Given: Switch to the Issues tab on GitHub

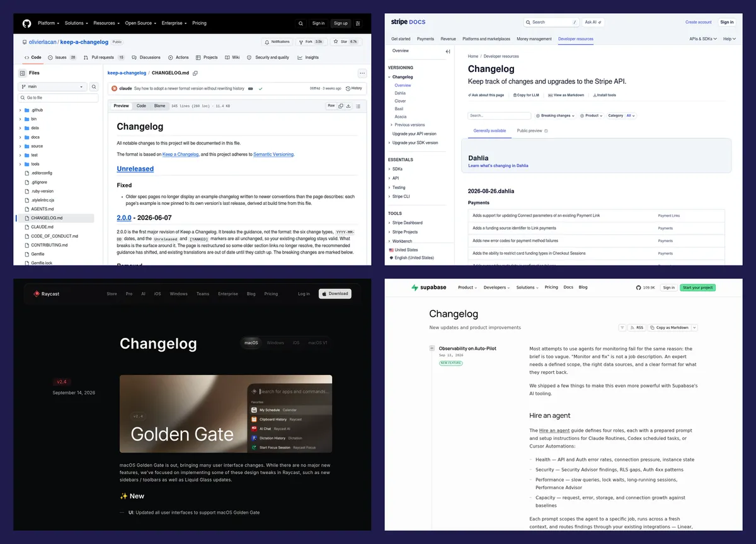Looking at the screenshot, I should click(61, 57).
